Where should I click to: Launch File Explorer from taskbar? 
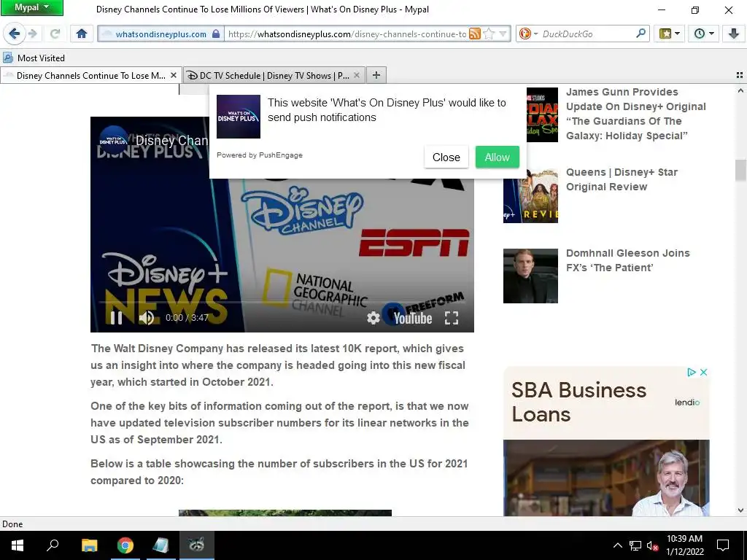point(89,545)
